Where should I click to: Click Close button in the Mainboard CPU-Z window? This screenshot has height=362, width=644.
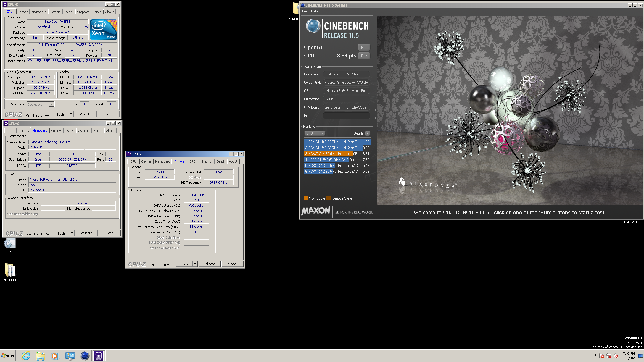109,233
